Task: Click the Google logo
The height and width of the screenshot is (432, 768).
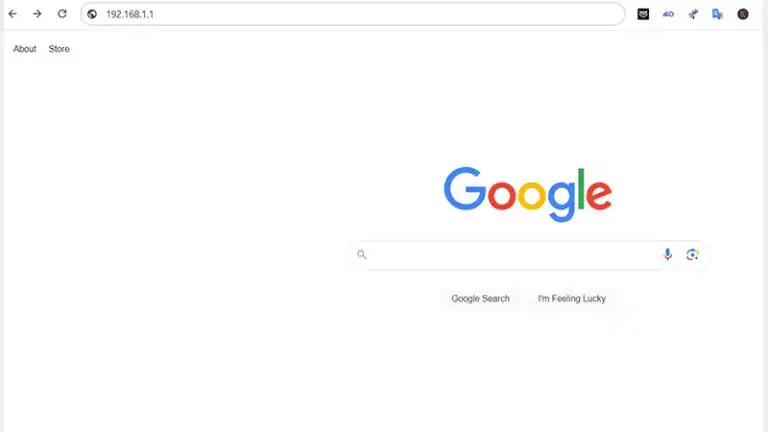Action: pos(528,194)
